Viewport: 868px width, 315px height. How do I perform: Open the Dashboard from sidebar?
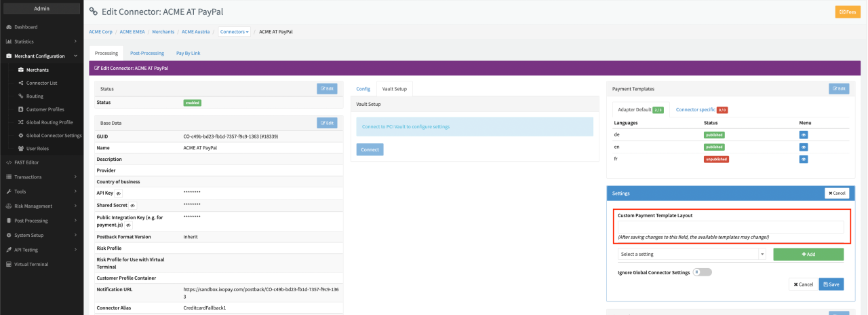[x=26, y=27]
